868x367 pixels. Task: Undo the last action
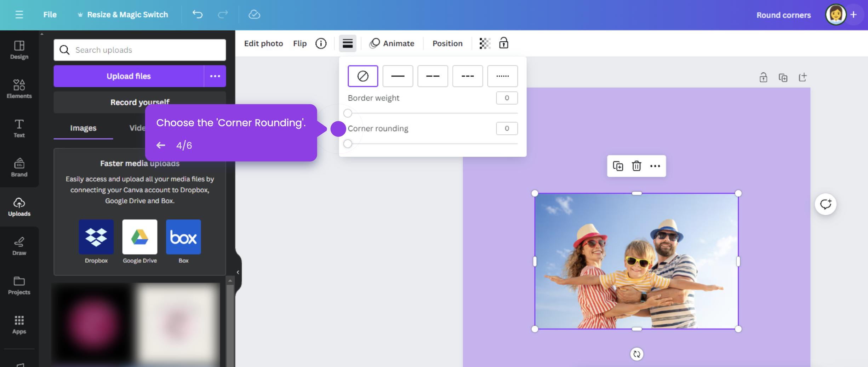(x=198, y=14)
